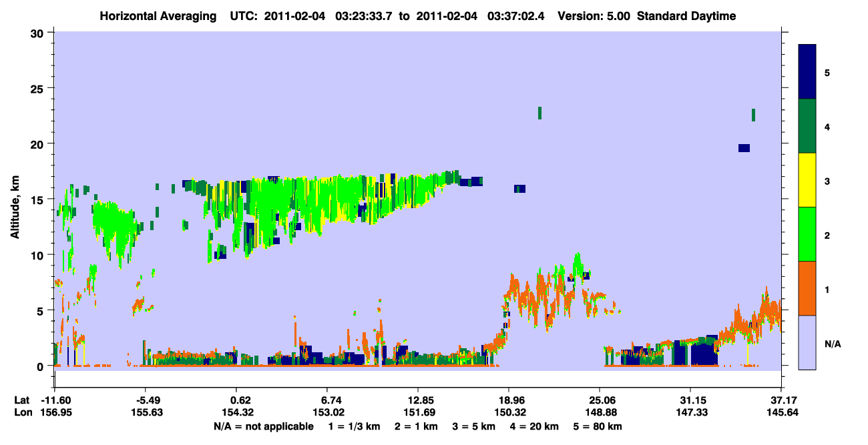Click latitude value -5.49
The height and width of the screenshot is (445, 868).
[x=146, y=400]
